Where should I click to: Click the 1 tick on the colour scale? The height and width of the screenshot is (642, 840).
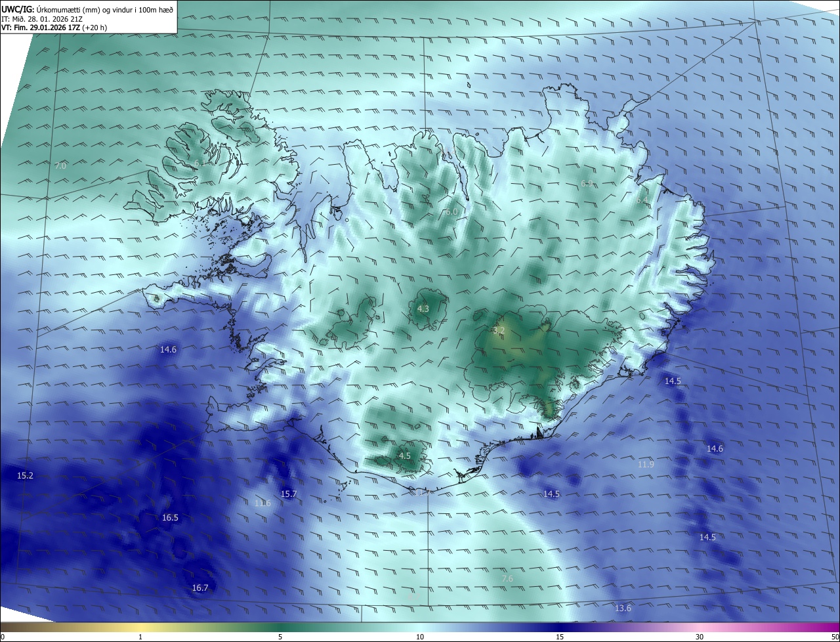(140, 637)
